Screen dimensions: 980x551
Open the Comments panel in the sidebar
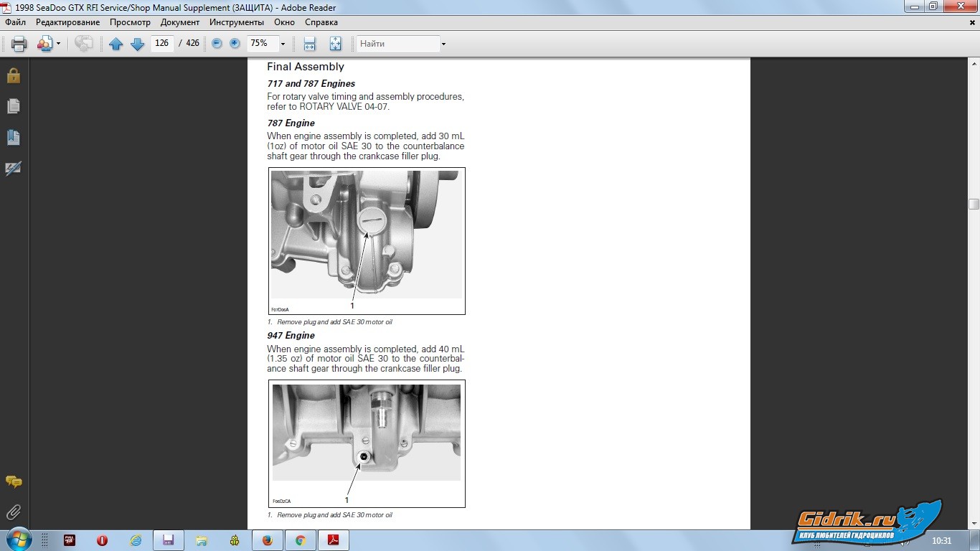[x=14, y=481]
